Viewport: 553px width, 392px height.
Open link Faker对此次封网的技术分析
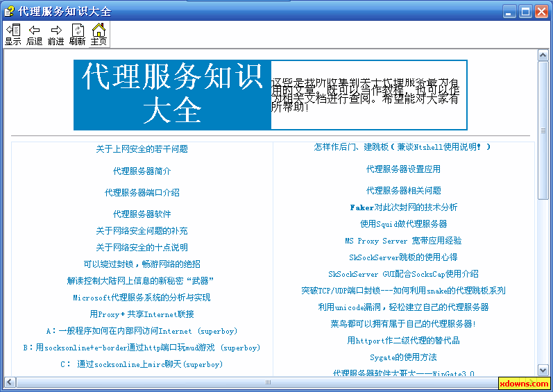(x=403, y=207)
